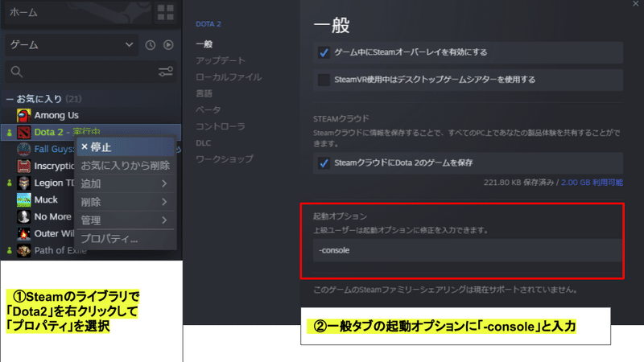Viewport: 644px width, 362px height.
Task: Switch to the 一般 settings tab
Action: point(204,44)
